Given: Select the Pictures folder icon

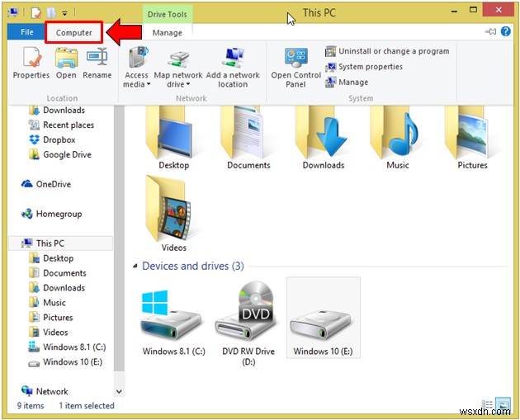Looking at the screenshot, I should (472, 138).
